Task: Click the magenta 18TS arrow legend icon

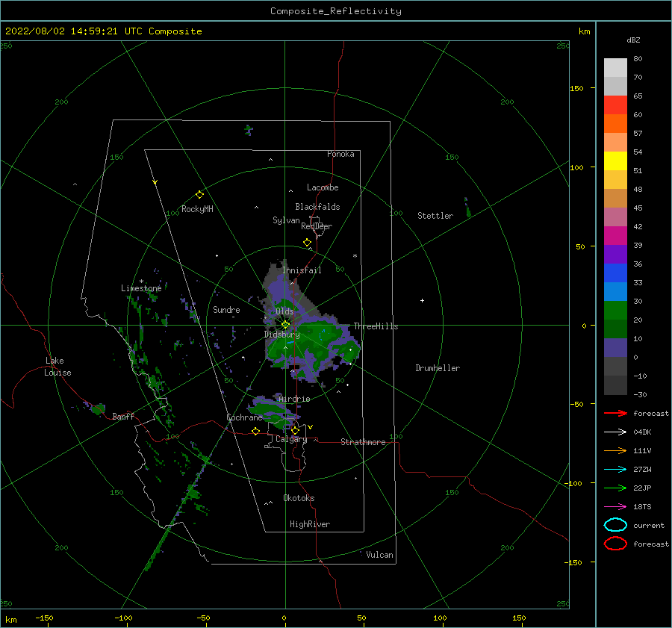Action: (x=615, y=507)
